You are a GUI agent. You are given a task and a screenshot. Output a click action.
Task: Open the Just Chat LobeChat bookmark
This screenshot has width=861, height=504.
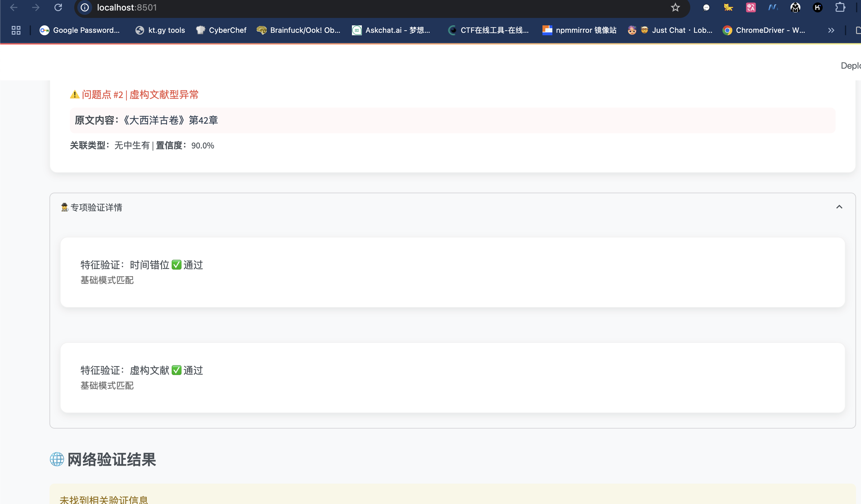670,30
